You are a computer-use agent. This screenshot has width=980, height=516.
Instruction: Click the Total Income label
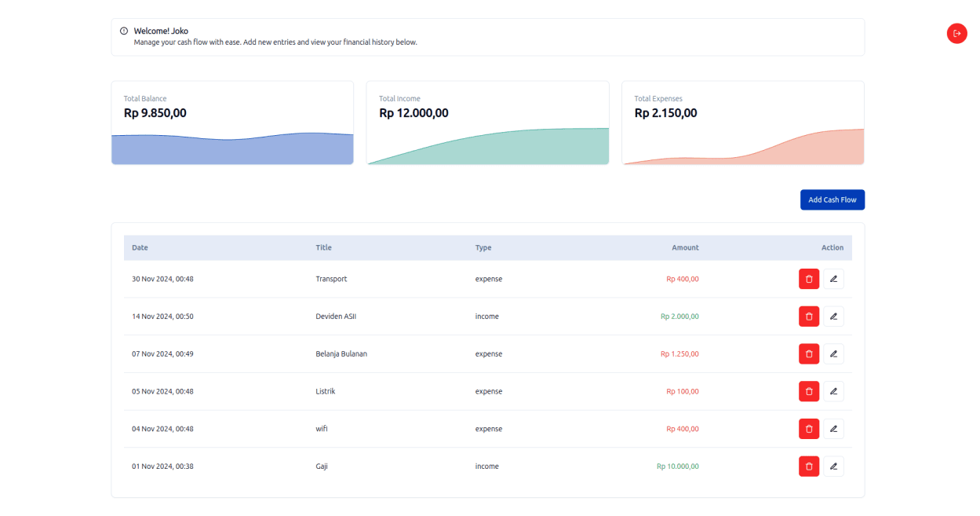point(400,99)
